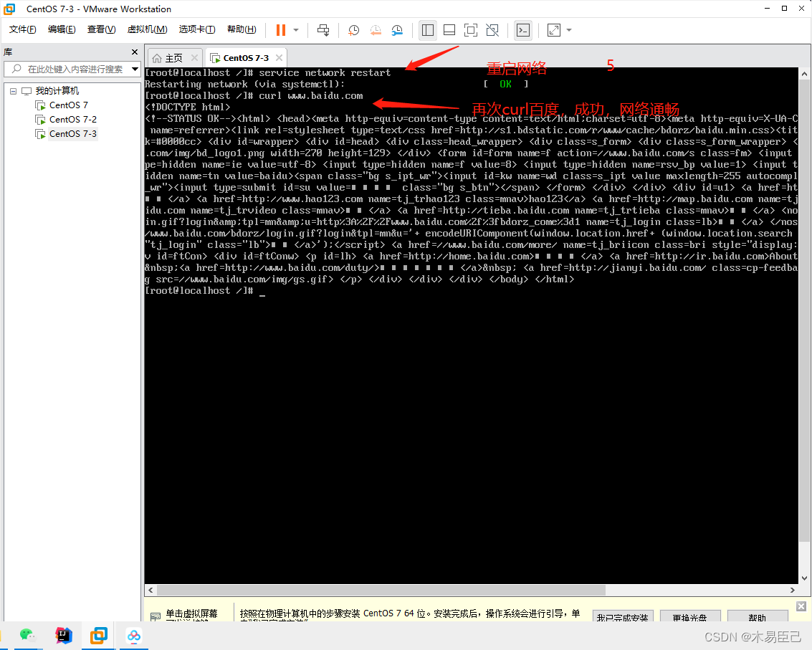Toggle the thumbnail bar view
The height and width of the screenshot is (650, 812).
[449, 30]
